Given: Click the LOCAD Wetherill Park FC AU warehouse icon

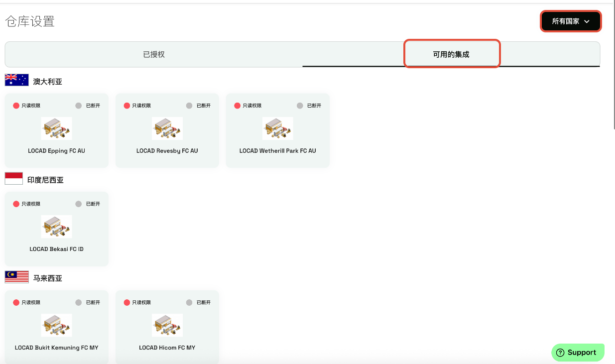Looking at the screenshot, I should click(x=278, y=128).
